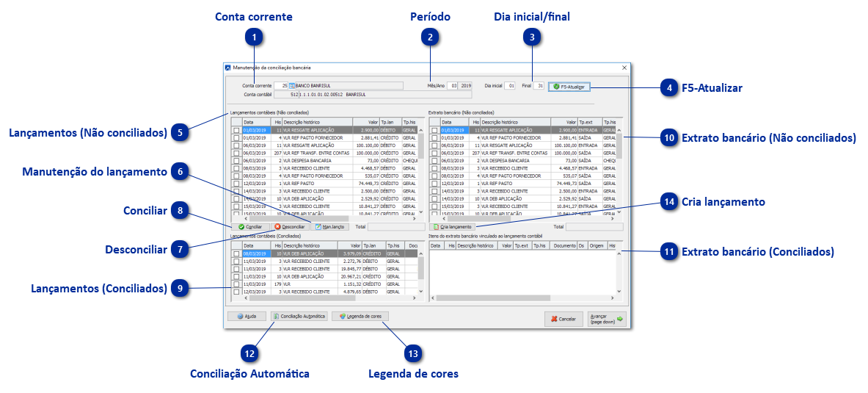The image size is (868, 393).
Task: Check the 100.000,00 SAÍDA row in Extrato bancário
Action: [x=434, y=153]
